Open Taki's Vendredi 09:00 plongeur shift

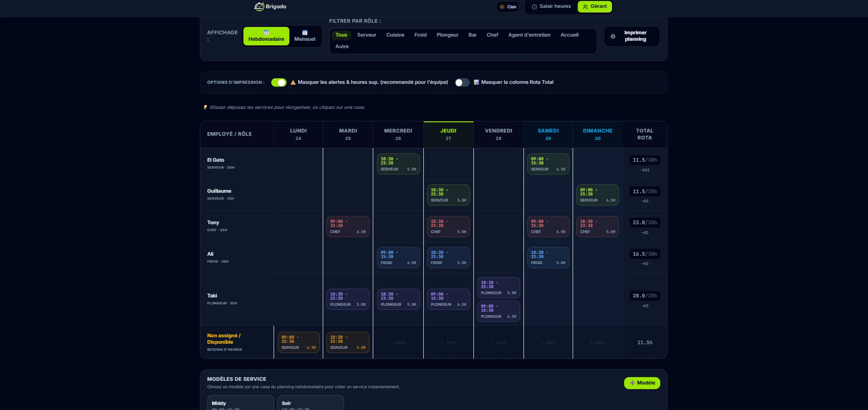pyautogui.click(x=498, y=311)
